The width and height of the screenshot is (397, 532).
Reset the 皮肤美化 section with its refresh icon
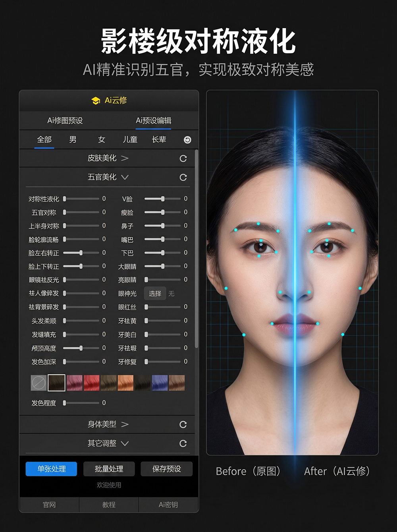[183, 159]
